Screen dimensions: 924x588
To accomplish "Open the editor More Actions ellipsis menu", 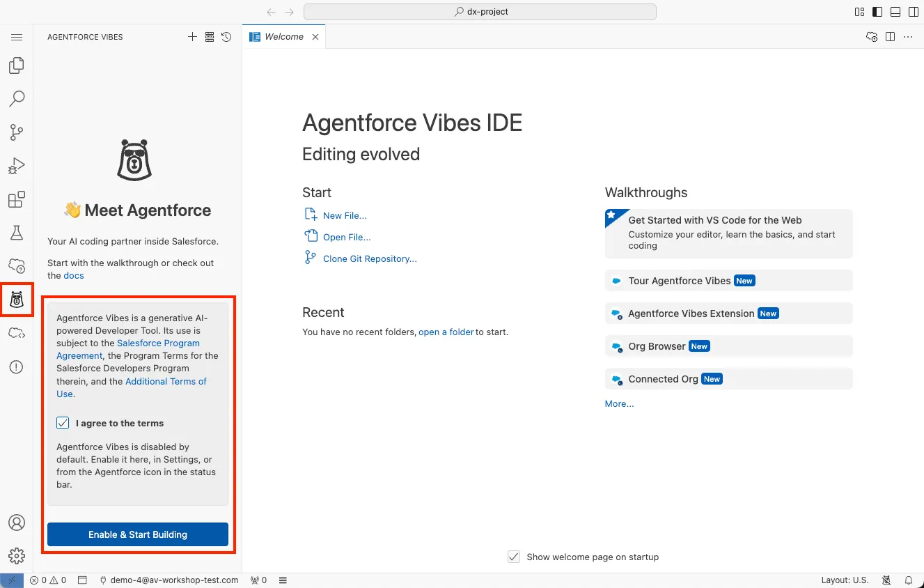I will coord(907,37).
